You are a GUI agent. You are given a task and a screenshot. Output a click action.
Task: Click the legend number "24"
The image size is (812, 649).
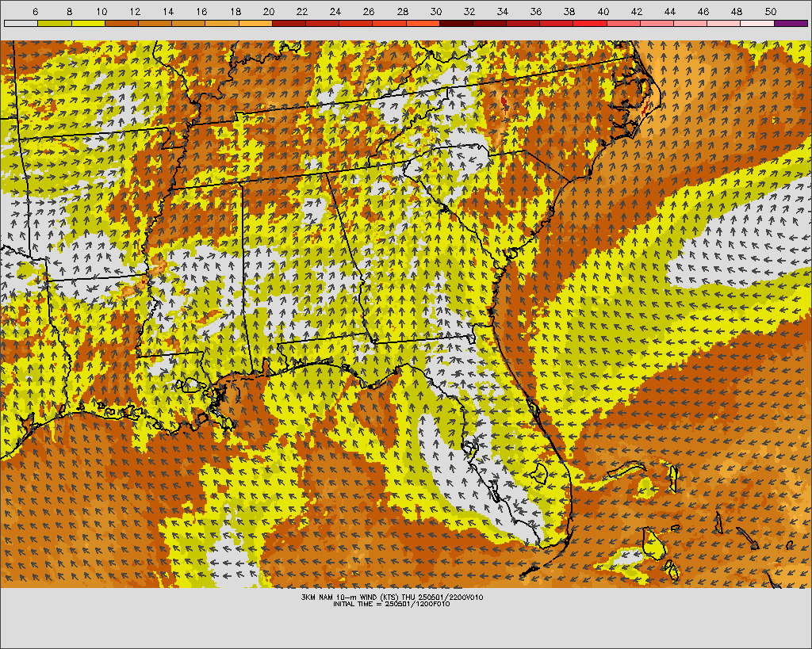pyautogui.click(x=335, y=11)
